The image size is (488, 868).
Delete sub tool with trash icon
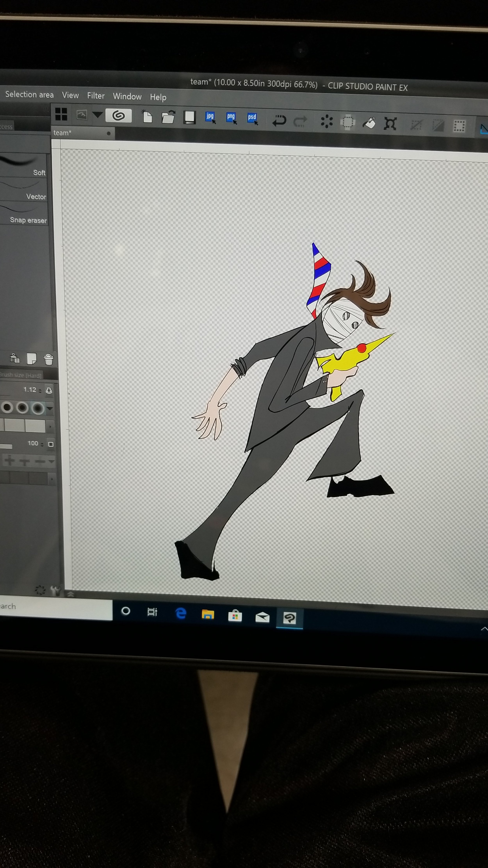(48, 360)
